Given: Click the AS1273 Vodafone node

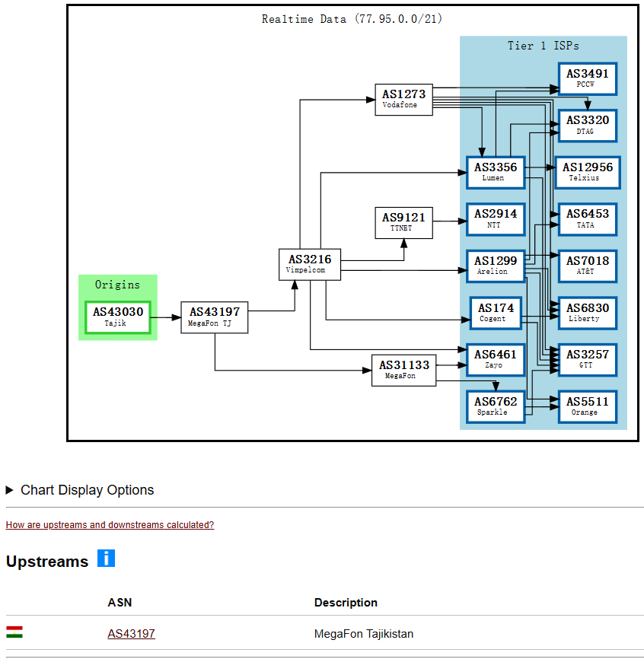Looking at the screenshot, I should [403, 100].
